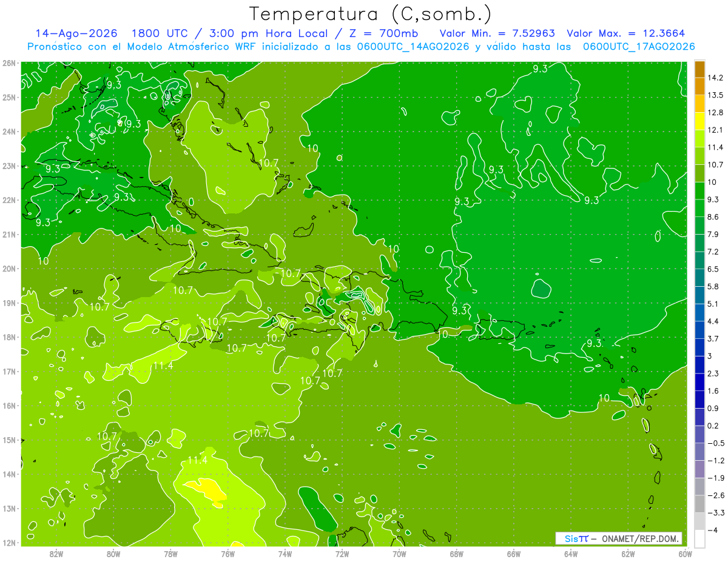728x562 pixels.
Task: Click the longitude axis label "68W"
Action: pyautogui.click(x=457, y=554)
